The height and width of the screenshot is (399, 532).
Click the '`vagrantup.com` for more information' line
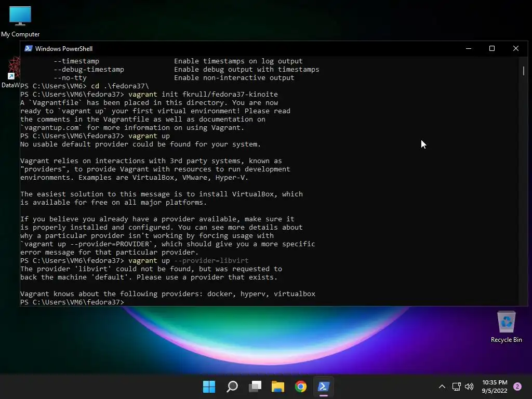(132, 128)
